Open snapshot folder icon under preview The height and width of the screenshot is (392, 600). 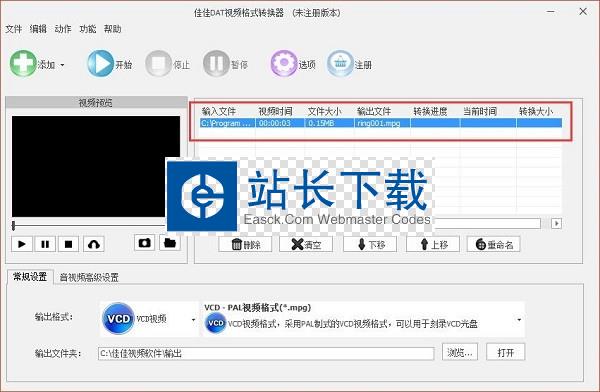[170, 243]
